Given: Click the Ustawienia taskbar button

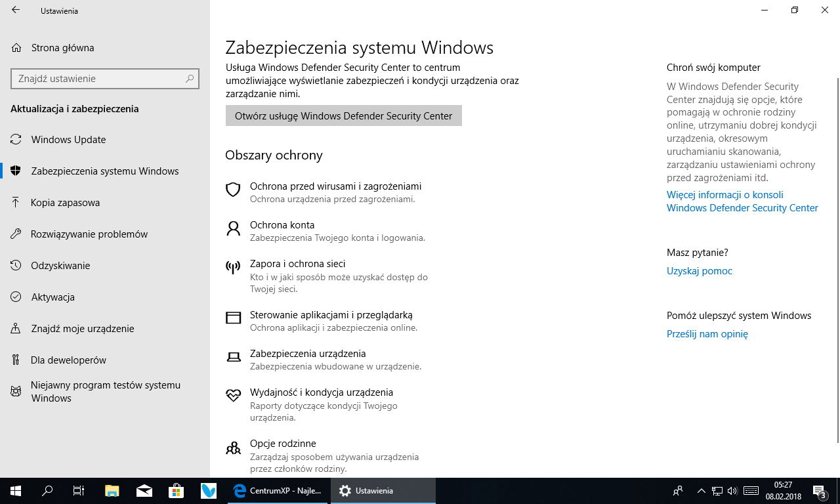Looking at the screenshot, I should coord(383,491).
